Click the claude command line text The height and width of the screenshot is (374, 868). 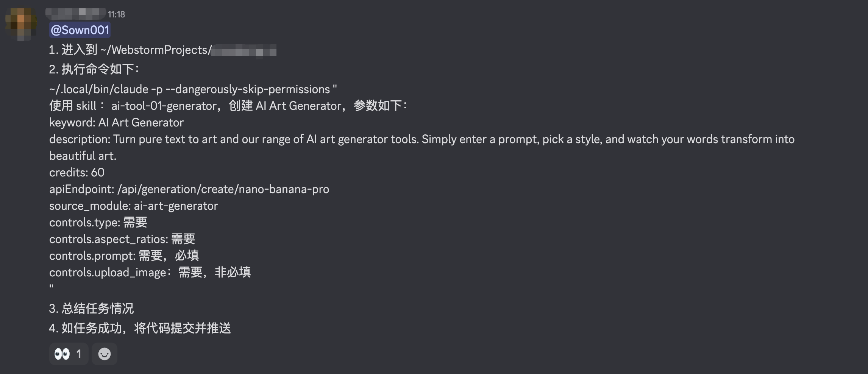193,89
